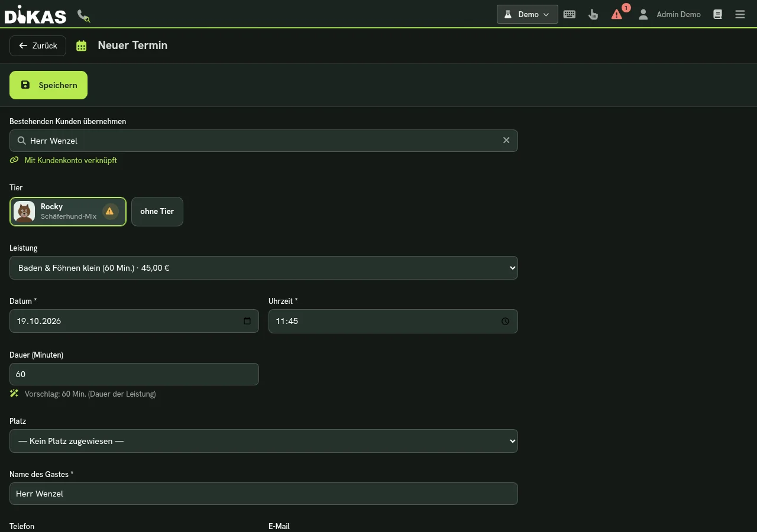Select the 'ohne Tier' option

point(157,212)
